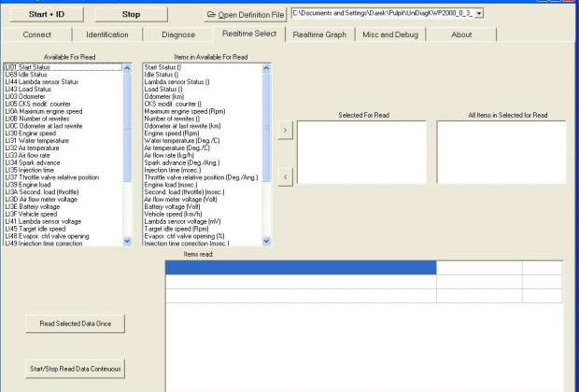
Task: Switch to Misc and Debug tab
Action: (390, 35)
